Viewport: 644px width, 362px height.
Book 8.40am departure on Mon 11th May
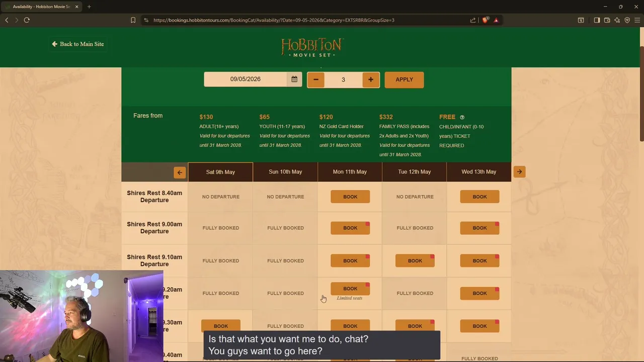click(x=350, y=197)
